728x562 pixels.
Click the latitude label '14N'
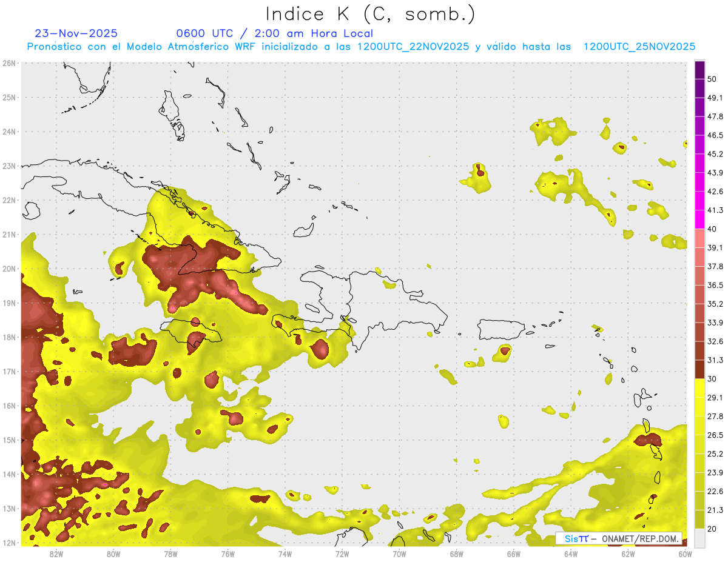pos(9,474)
